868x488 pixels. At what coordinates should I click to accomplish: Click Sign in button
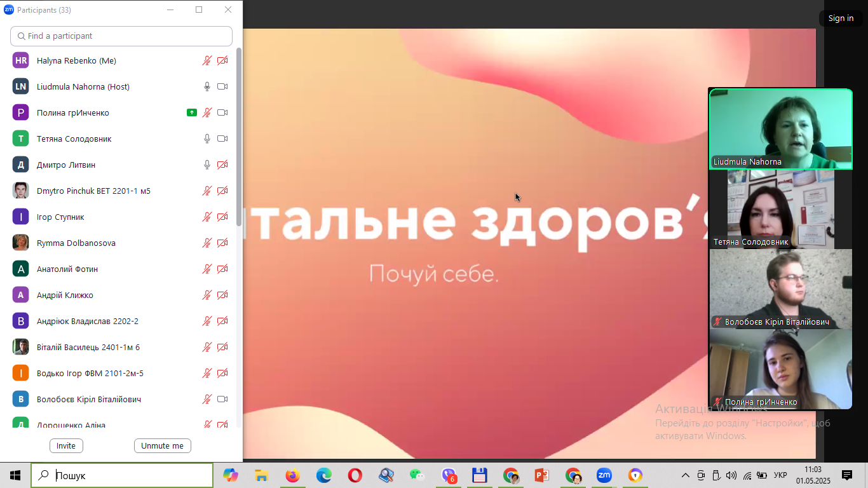841,18
